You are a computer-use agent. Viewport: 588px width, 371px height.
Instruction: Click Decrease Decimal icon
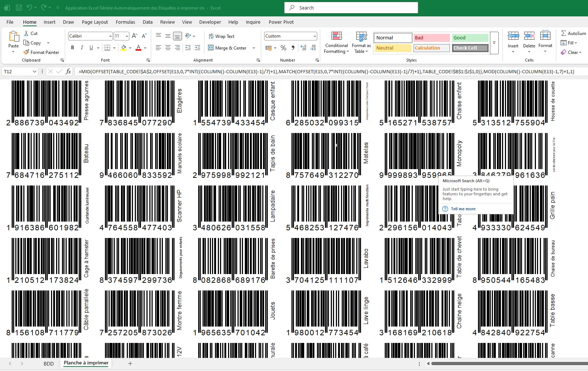[x=313, y=48]
